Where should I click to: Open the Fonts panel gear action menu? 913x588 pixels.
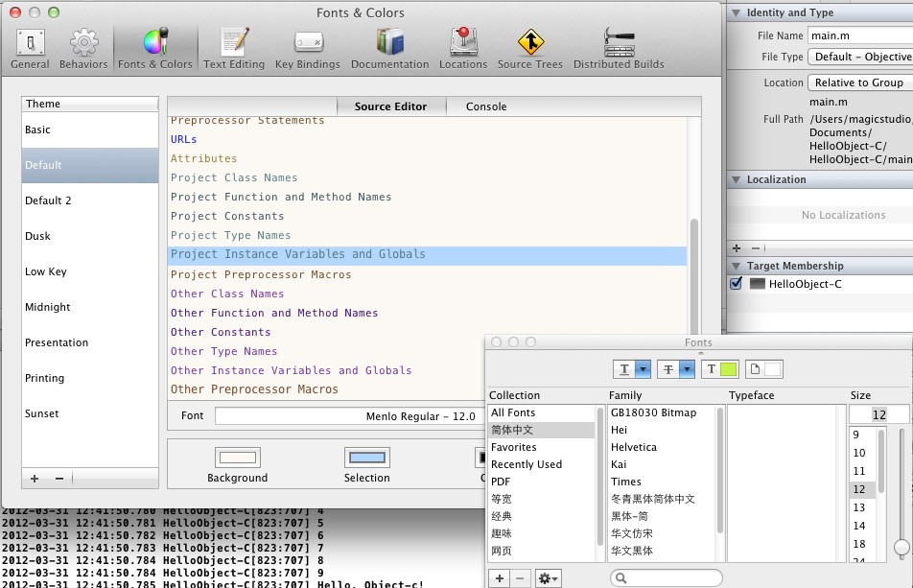pyautogui.click(x=548, y=578)
